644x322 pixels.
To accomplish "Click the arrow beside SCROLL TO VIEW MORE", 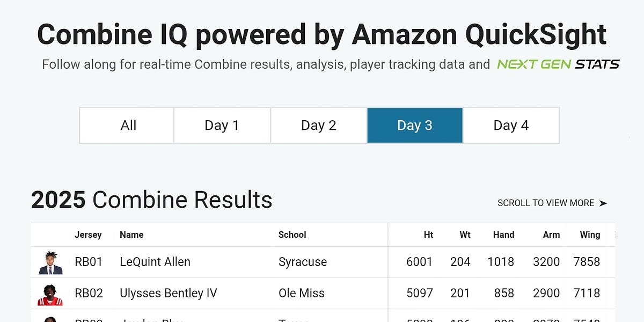I will click(603, 203).
